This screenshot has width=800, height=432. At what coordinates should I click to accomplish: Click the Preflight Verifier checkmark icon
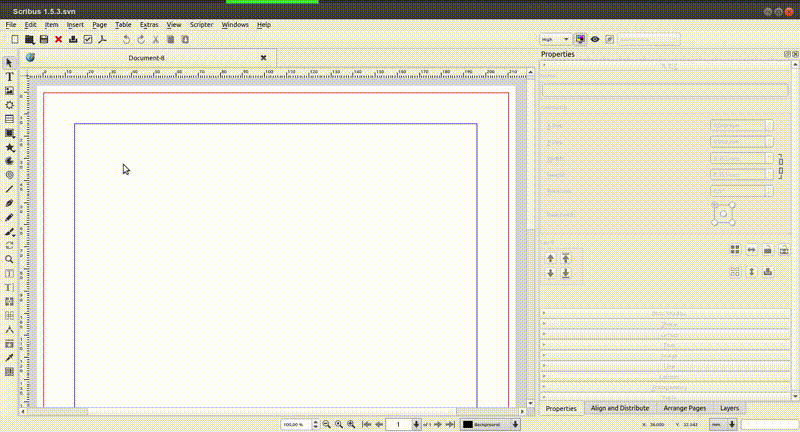[88, 39]
